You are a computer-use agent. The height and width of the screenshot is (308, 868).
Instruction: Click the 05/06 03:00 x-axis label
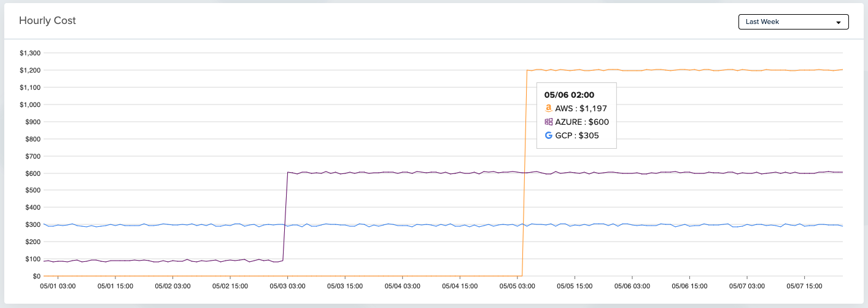tap(632, 286)
